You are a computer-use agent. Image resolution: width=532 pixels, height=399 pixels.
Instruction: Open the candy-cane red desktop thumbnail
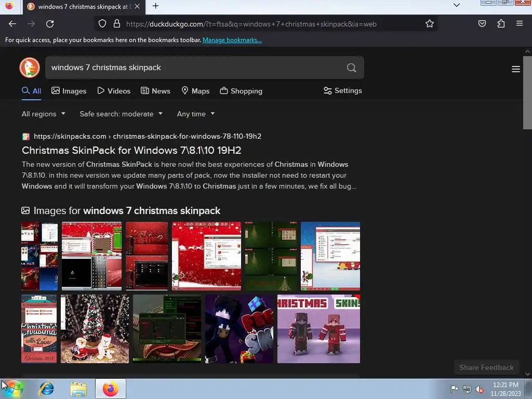pyautogui.click(x=91, y=256)
